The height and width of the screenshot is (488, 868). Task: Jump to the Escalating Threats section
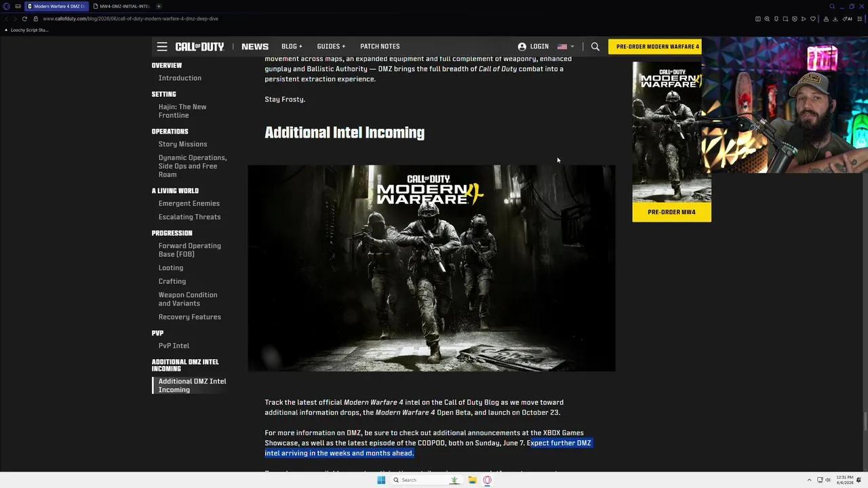tap(190, 217)
